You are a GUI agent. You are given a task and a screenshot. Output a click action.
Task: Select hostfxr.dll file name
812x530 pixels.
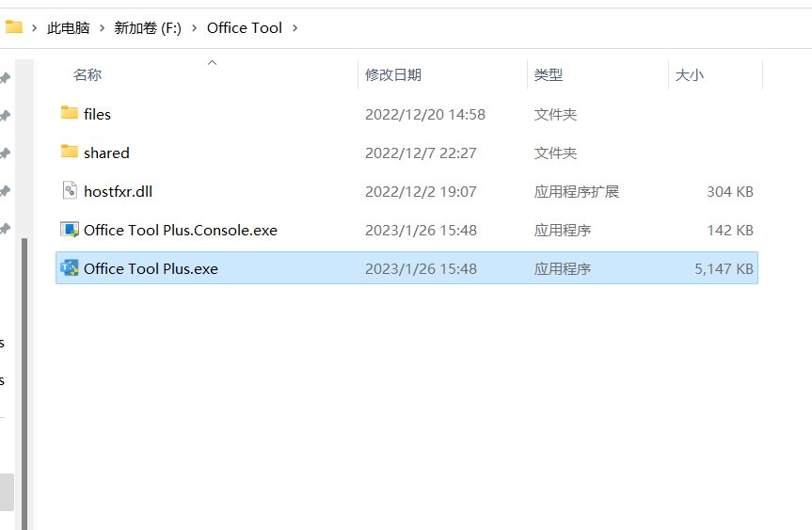point(118,192)
